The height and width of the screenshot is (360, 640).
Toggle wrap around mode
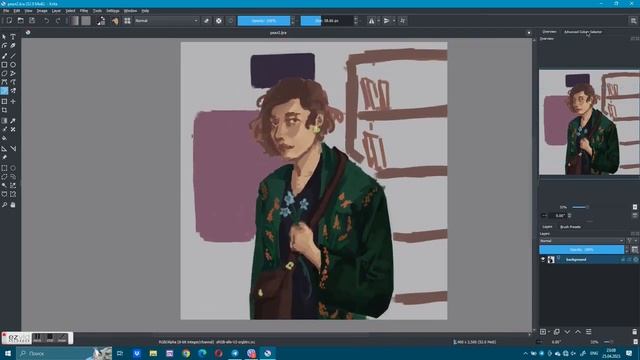[x=403, y=20]
